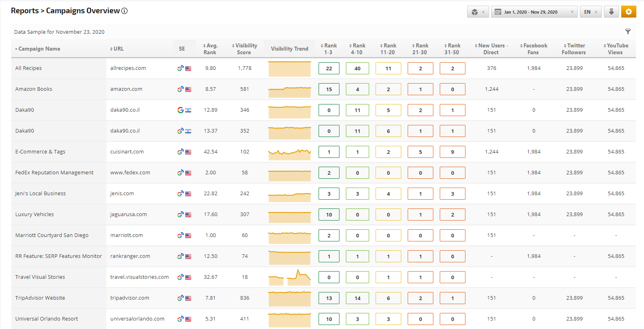Click the Israel flag icon in first Daka90 row
The width and height of the screenshot is (644, 329).
188,110
